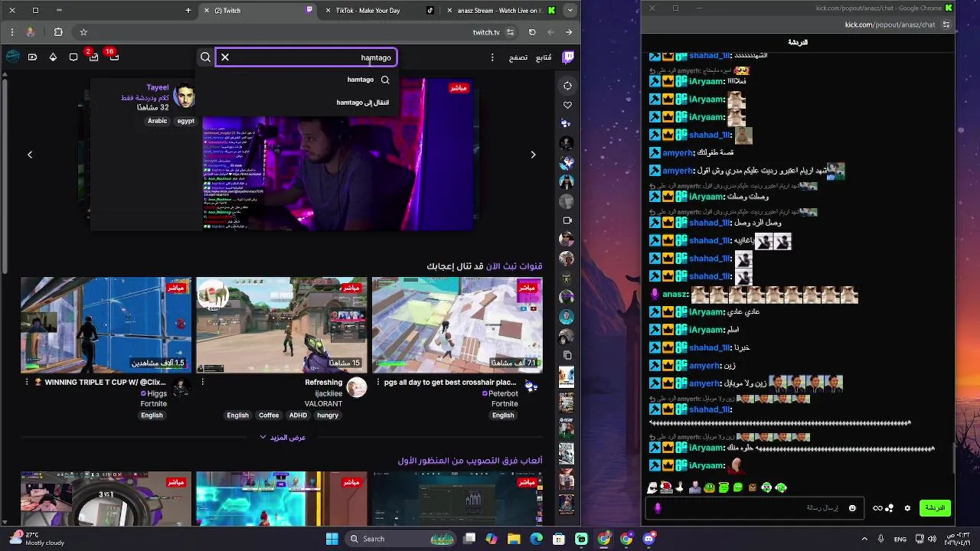The height and width of the screenshot is (551, 980).
Task: Click the VALORANT category link
Action: coord(323,404)
